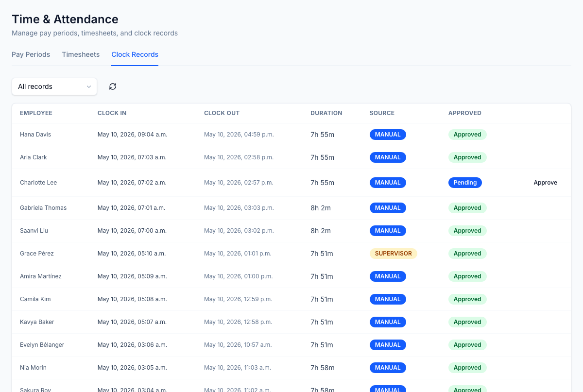Click Nia Morin duration 7h 58m
Screen dimensions: 583x392
point(323,368)
